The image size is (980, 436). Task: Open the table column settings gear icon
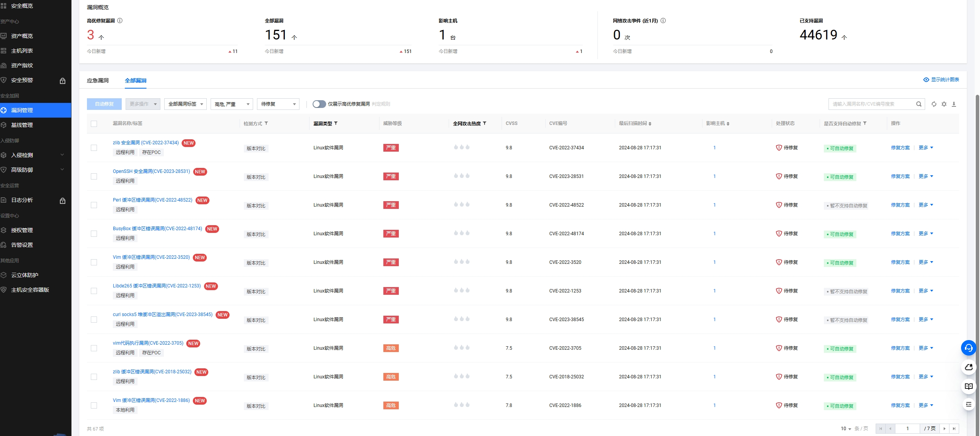(x=944, y=104)
